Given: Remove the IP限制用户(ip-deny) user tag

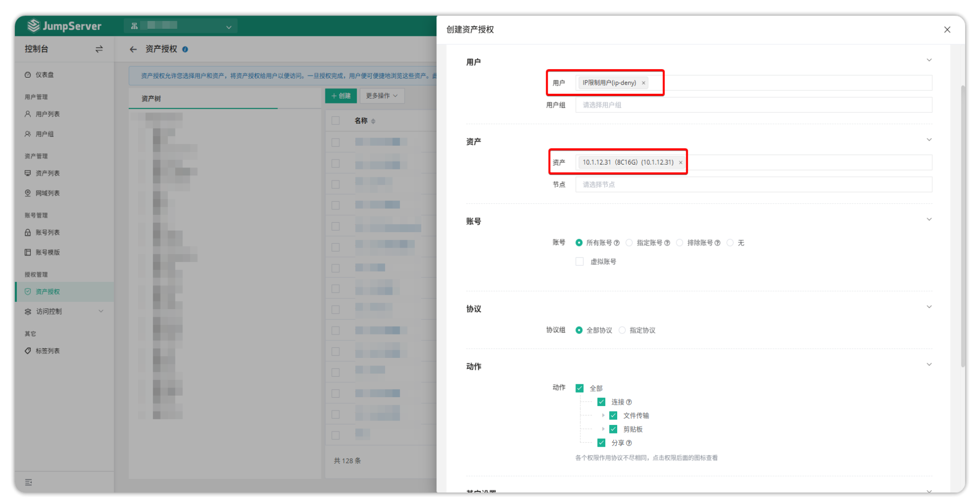Looking at the screenshot, I should point(643,83).
